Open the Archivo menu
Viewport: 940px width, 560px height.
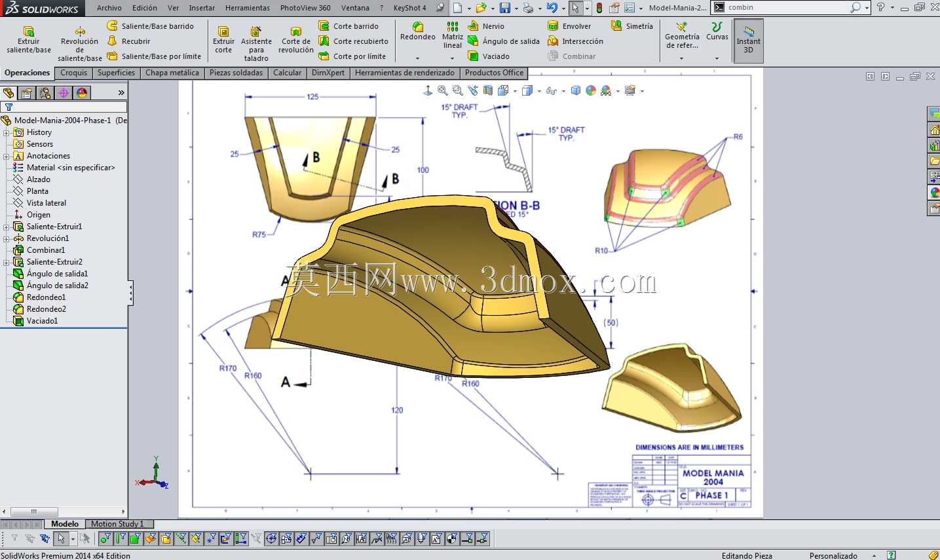point(109,8)
